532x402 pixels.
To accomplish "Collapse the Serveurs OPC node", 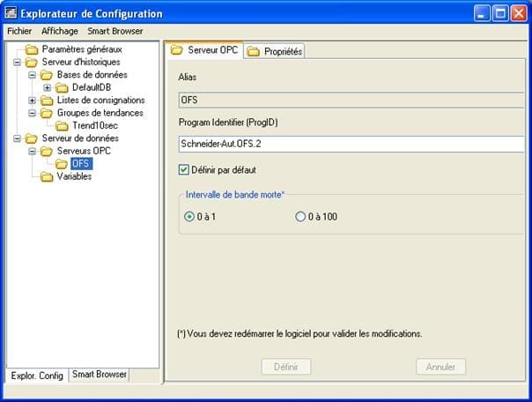I will 33,151.
